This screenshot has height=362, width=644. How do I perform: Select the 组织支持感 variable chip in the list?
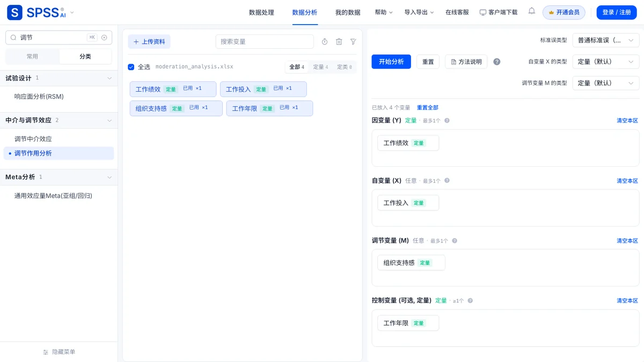tap(176, 108)
